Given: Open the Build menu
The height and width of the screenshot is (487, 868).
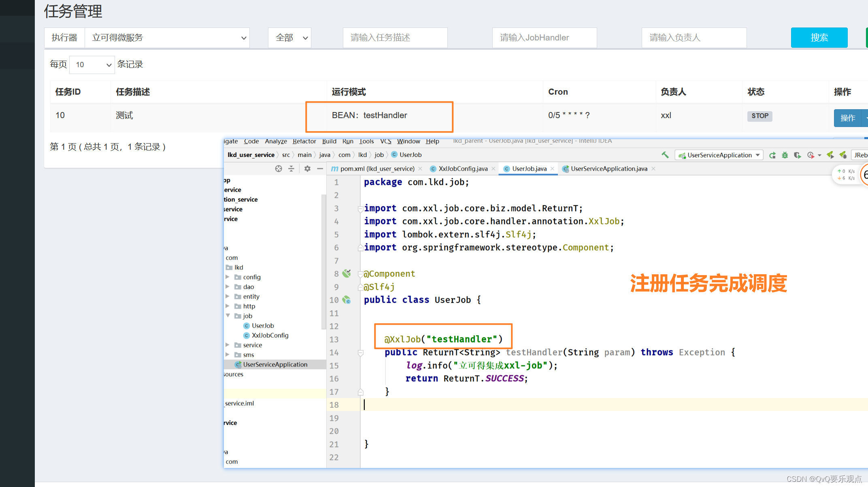Looking at the screenshot, I should pos(329,141).
